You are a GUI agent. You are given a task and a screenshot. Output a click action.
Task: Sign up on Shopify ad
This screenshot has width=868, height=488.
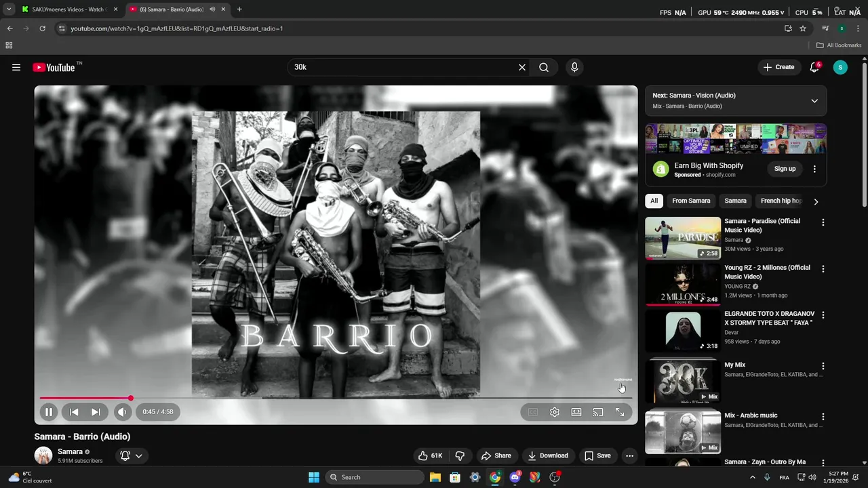click(785, 169)
